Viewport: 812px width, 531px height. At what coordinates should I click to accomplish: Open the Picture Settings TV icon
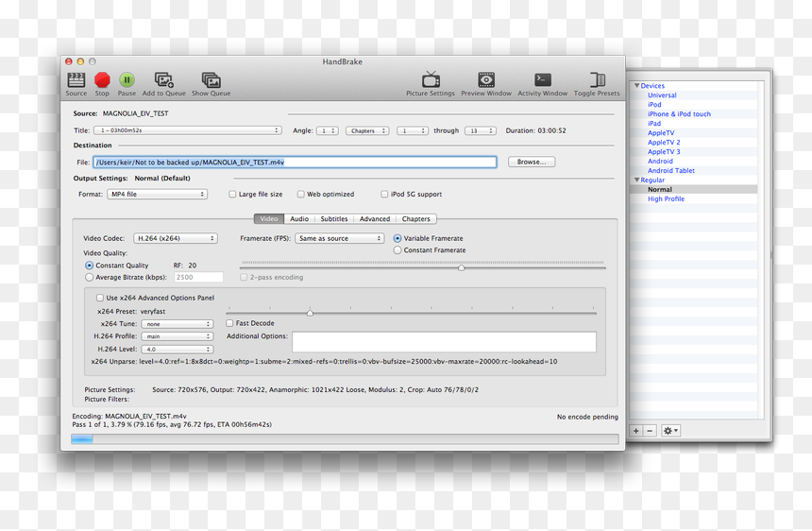(431, 79)
